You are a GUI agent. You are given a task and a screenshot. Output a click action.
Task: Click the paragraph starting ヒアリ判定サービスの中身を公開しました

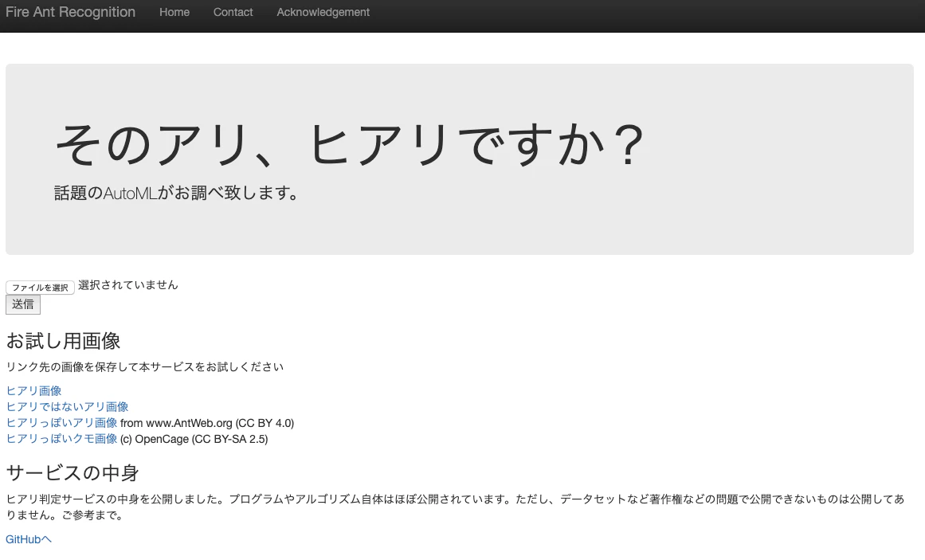click(455, 507)
